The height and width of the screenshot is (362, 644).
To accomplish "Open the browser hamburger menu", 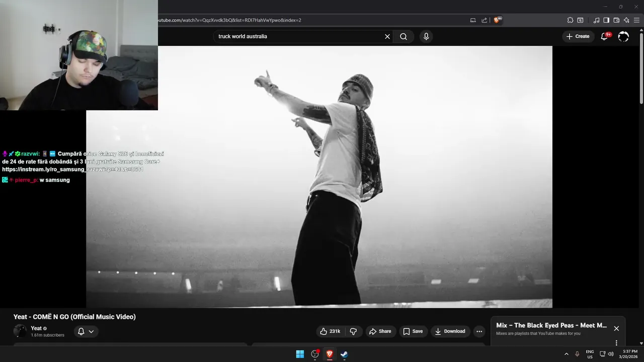I will pyautogui.click(x=637, y=20).
